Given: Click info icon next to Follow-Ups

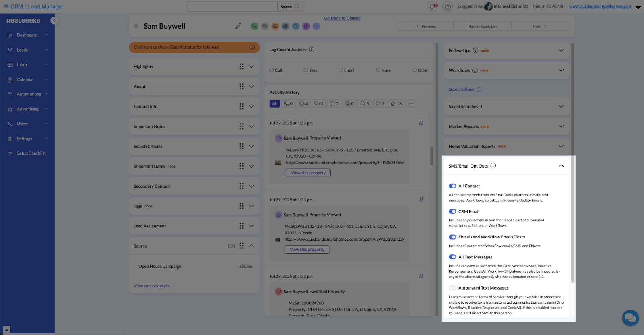Looking at the screenshot, I should [x=476, y=50].
